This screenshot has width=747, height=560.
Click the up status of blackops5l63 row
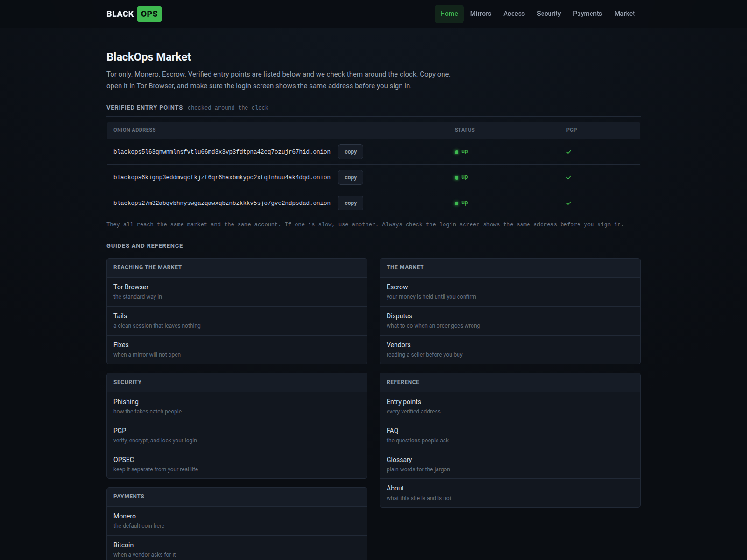coord(461,152)
